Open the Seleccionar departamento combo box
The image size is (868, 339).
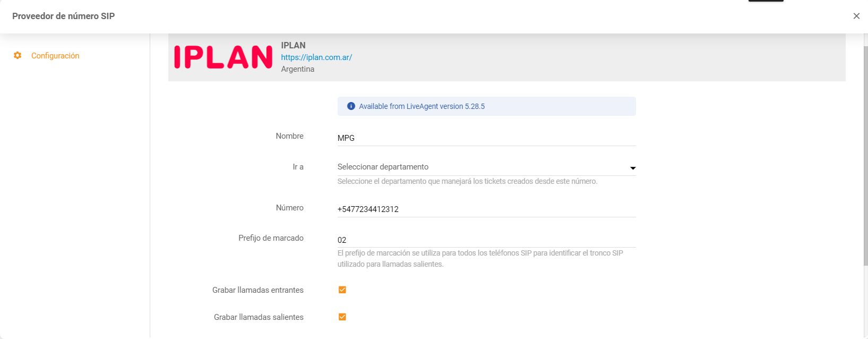point(478,167)
